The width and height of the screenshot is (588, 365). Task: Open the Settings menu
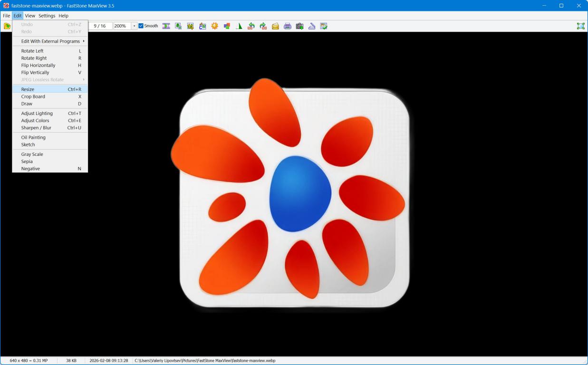pyautogui.click(x=47, y=16)
